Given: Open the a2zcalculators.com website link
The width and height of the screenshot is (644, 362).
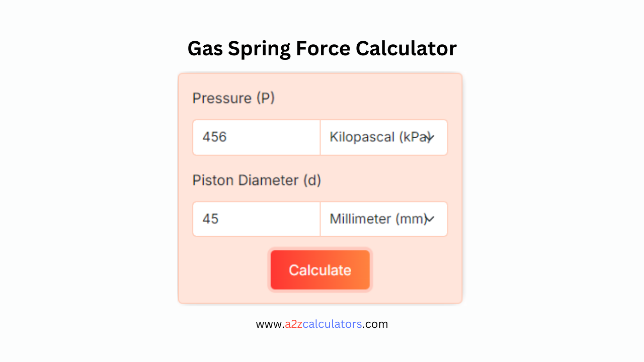Looking at the screenshot, I should pos(322,324).
